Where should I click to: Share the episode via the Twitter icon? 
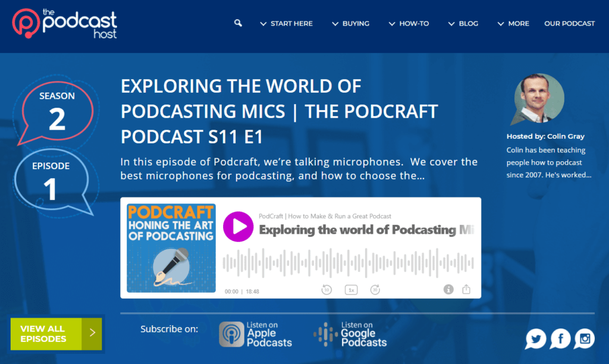tap(535, 338)
